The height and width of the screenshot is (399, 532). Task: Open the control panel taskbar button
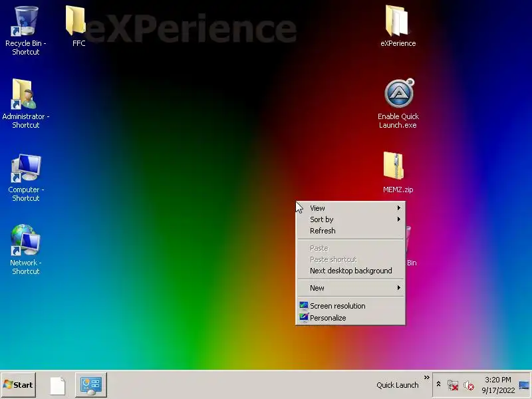(91, 385)
